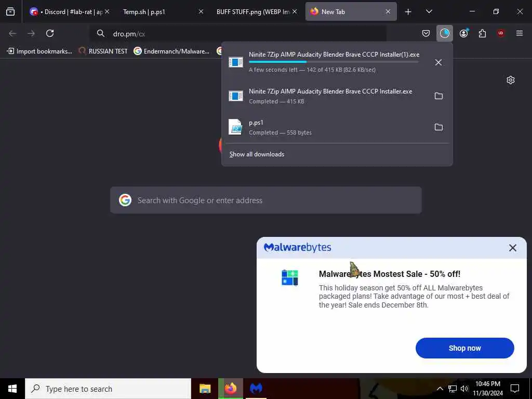Open the uBlock Origin extension icon
The height and width of the screenshot is (399, 532).
[x=501, y=33]
